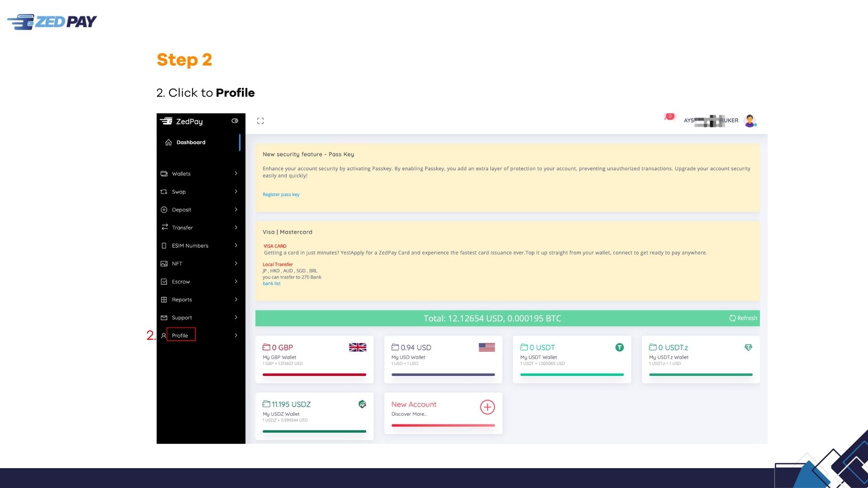Expand the Support menu chevron

click(x=236, y=317)
